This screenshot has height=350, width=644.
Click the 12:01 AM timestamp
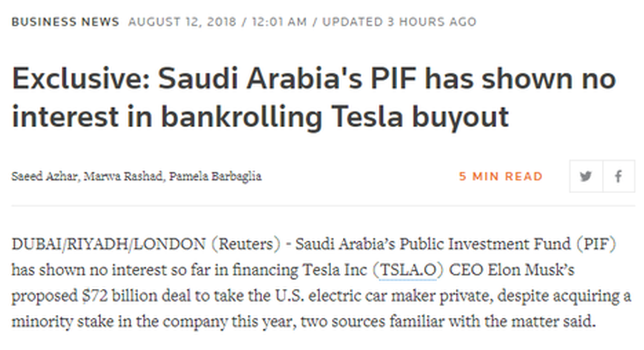pos(279,22)
